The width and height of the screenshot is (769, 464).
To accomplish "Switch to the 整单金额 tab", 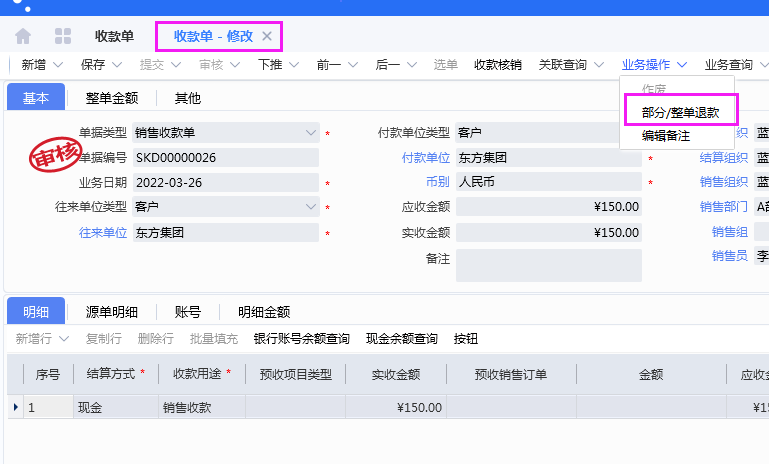I will pyautogui.click(x=111, y=98).
